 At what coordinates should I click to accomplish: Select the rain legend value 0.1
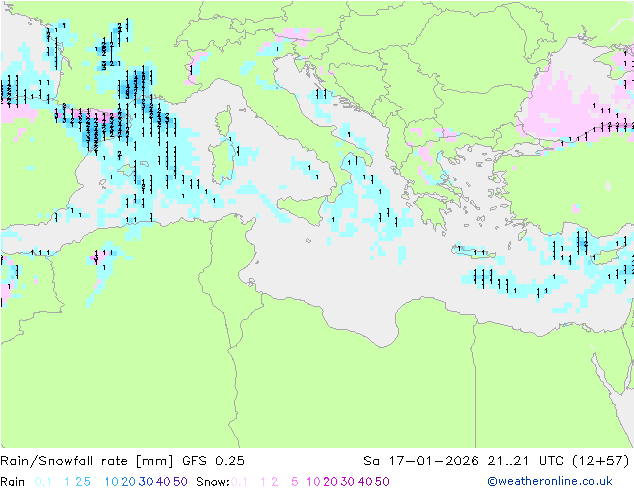43,482
